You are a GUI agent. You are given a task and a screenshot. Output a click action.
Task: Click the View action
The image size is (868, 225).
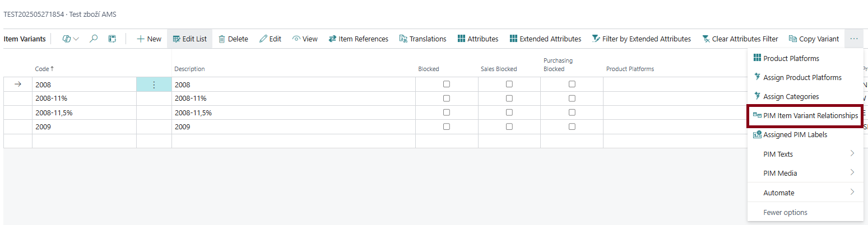coord(305,39)
